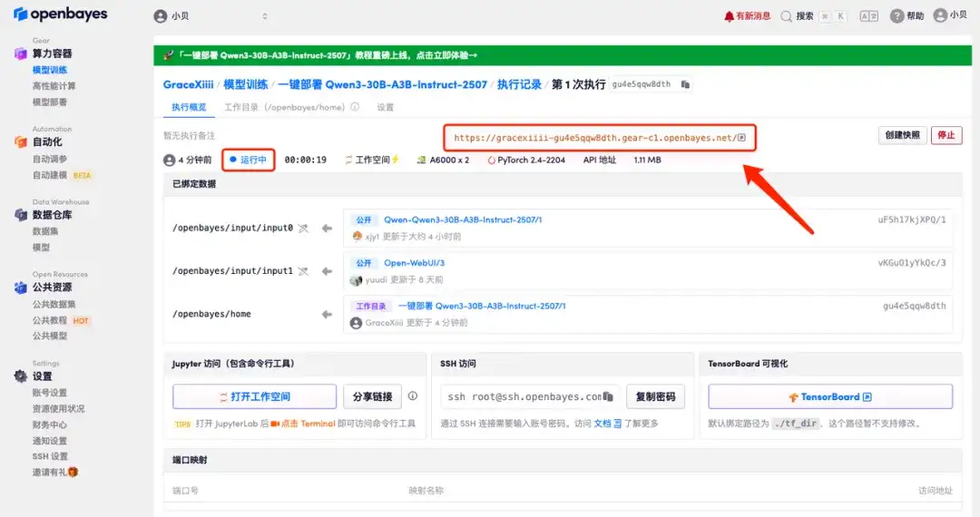The image size is (980, 517).
Task: Copy the SSH command with copy icon
Action: [608, 396]
